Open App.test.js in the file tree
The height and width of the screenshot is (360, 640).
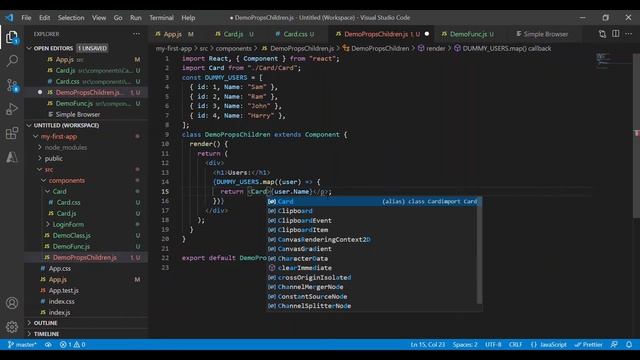click(x=64, y=290)
